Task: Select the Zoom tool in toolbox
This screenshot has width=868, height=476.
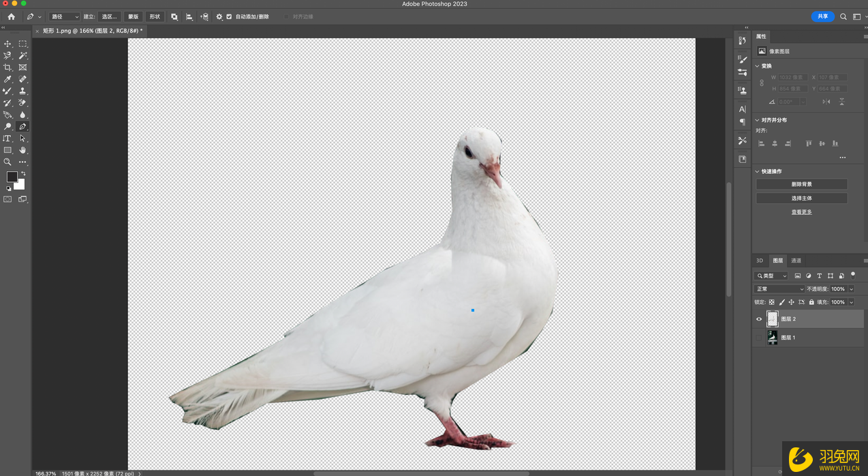Action: 7,162
